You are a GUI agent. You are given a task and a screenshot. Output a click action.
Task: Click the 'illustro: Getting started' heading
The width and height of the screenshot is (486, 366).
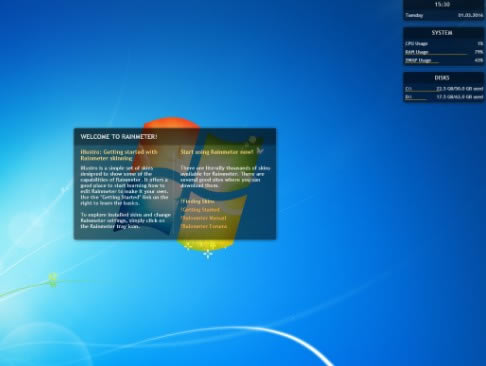pyautogui.click(x=119, y=155)
